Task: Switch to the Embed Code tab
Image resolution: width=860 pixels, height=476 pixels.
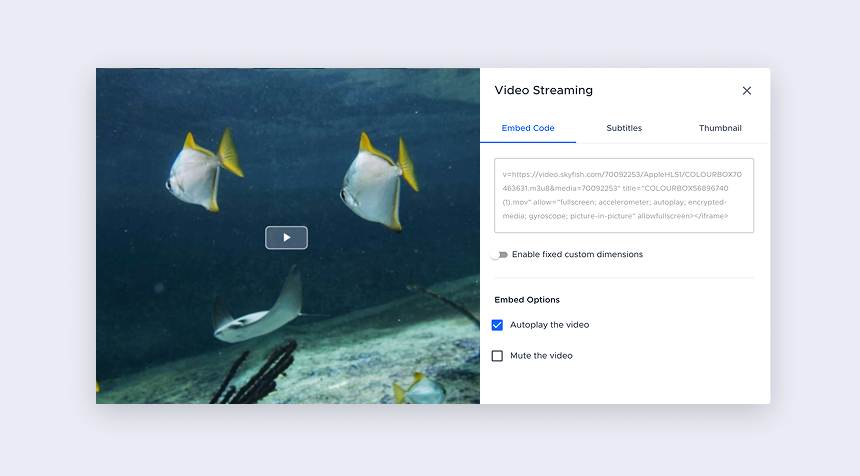Action: pyautogui.click(x=528, y=128)
